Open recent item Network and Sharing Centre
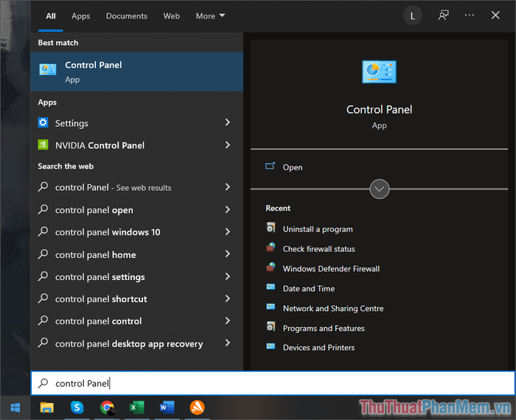This screenshot has width=516, height=420. pyautogui.click(x=333, y=308)
